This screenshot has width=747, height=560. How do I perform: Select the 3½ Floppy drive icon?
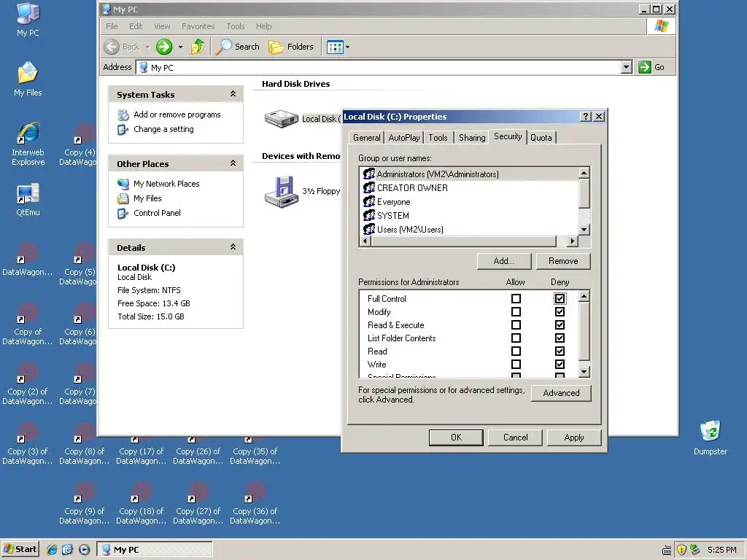click(281, 192)
